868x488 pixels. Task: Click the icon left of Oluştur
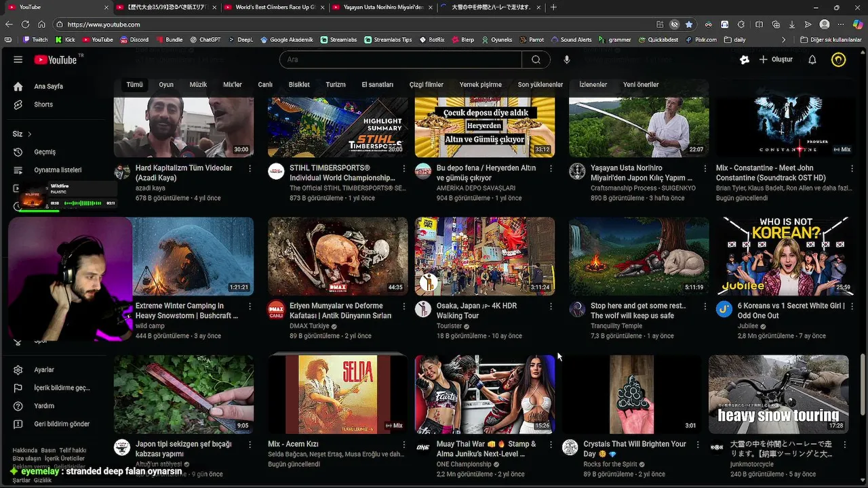pyautogui.click(x=745, y=60)
